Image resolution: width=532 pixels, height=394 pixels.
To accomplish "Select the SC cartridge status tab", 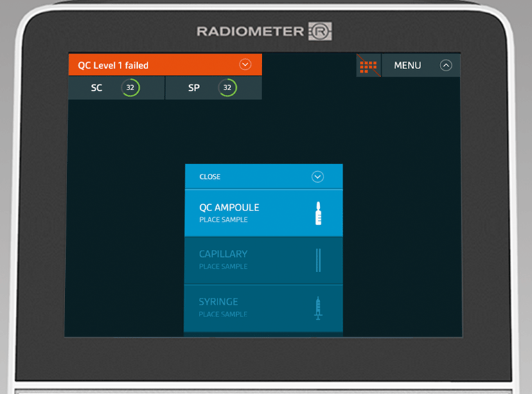I will [x=116, y=88].
